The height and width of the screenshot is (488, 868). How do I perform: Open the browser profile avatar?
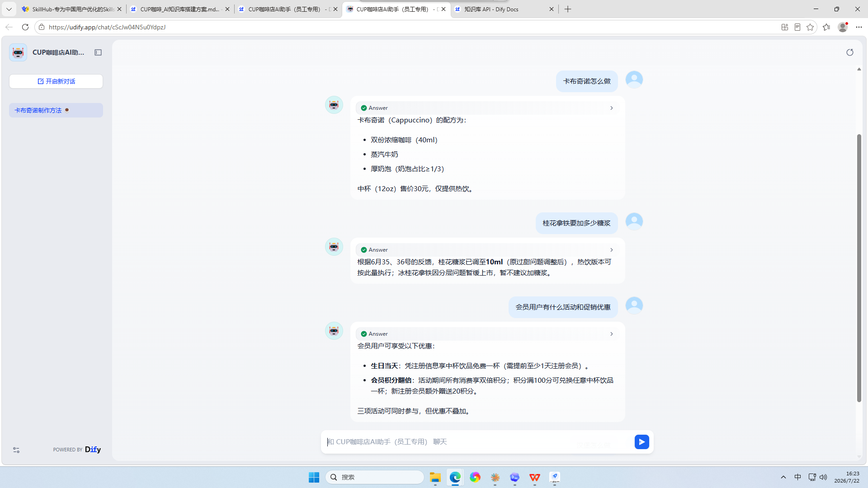click(843, 27)
